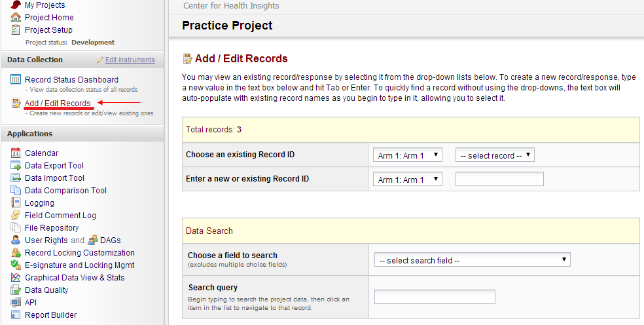Expand the Arm dropdown for existing records

click(407, 155)
